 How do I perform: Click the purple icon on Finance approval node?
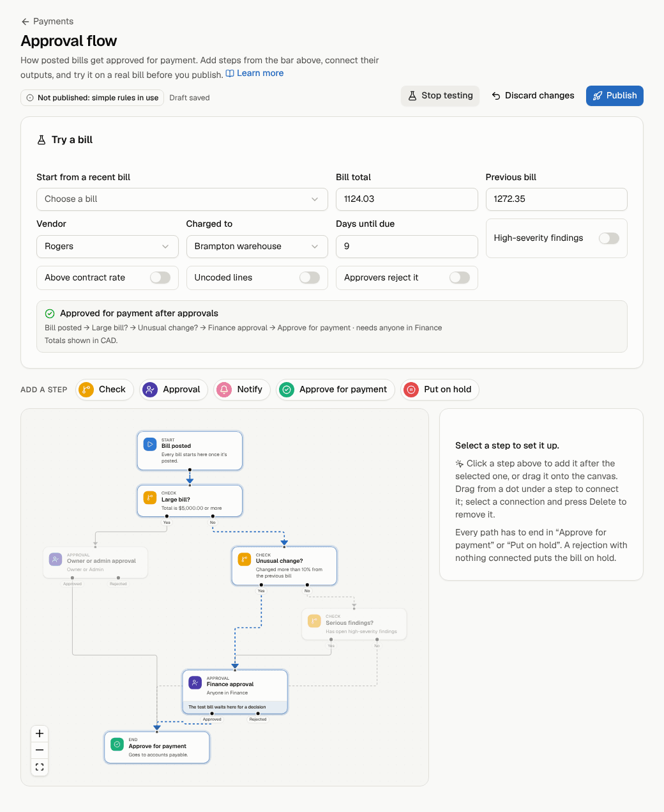point(195,682)
